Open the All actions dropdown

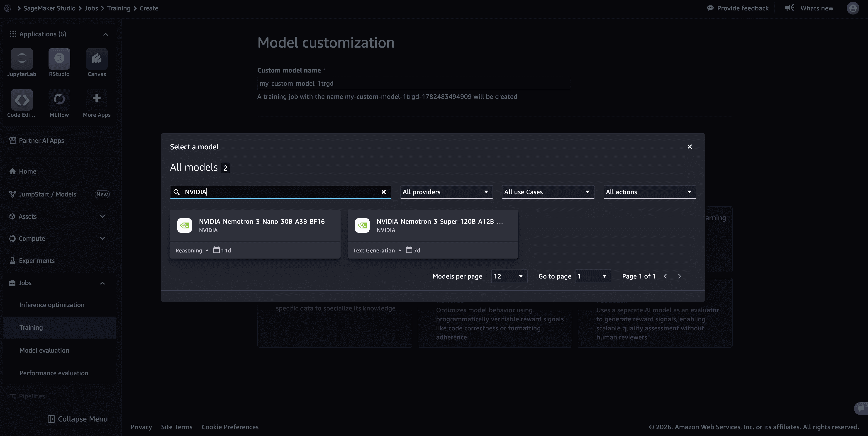click(650, 192)
